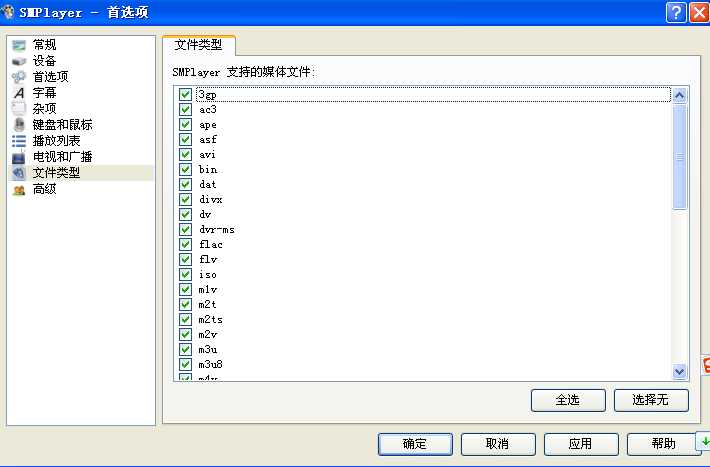Click the file list scroll-up arrow

tap(680, 95)
